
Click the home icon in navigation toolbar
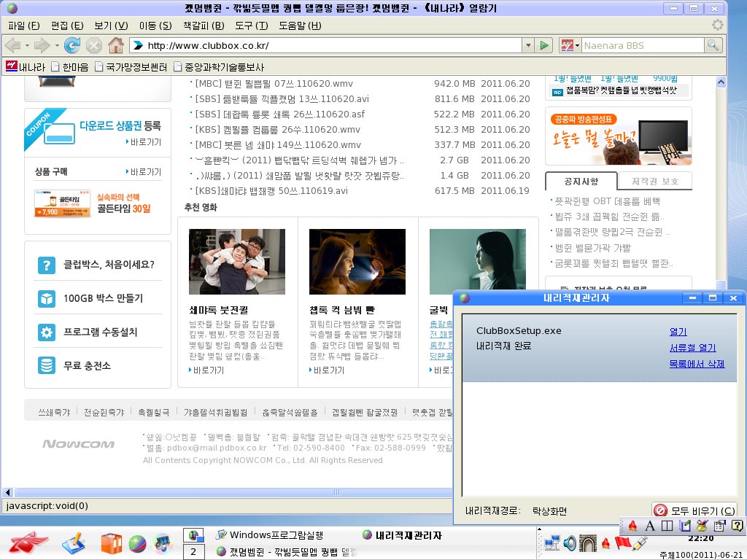(116, 45)
